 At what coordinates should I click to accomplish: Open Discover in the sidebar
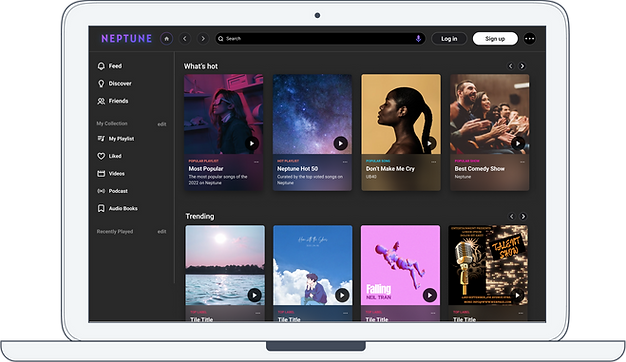(x=115, y=83)
